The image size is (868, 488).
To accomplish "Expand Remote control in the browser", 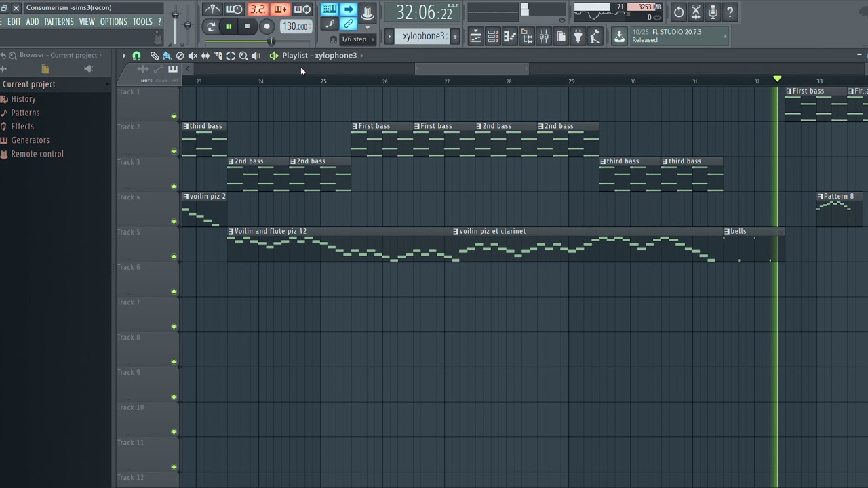I will 37,154.
